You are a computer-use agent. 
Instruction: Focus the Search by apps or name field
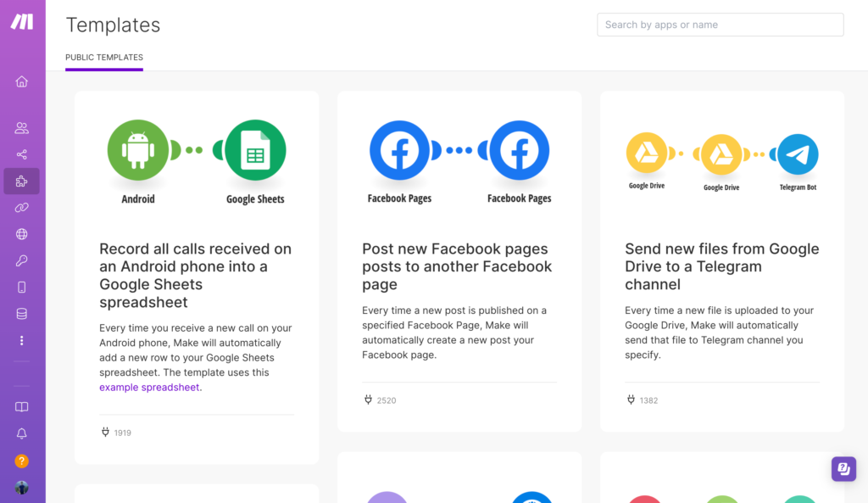coord(721,25)
